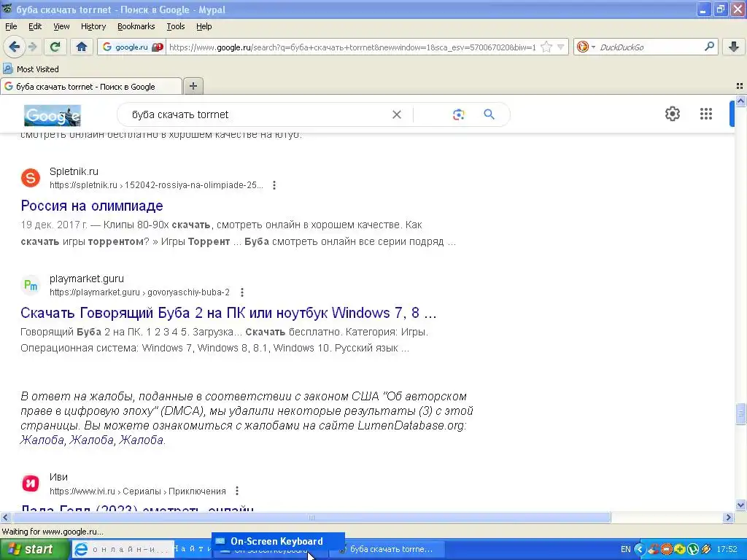Click the browser address bar URL

pos(352,47)
